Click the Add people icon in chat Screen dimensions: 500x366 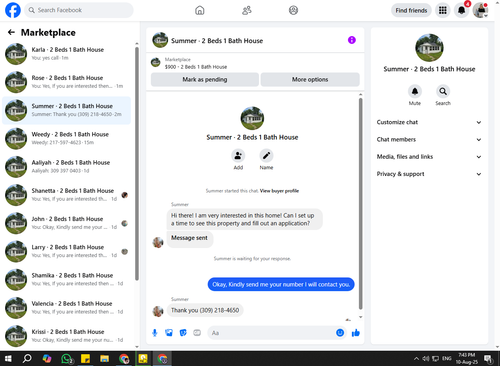click(x=238, y=155)
